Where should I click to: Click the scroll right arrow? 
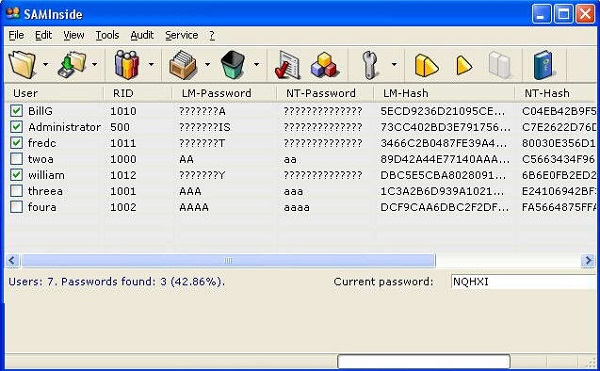coord(588,261)
